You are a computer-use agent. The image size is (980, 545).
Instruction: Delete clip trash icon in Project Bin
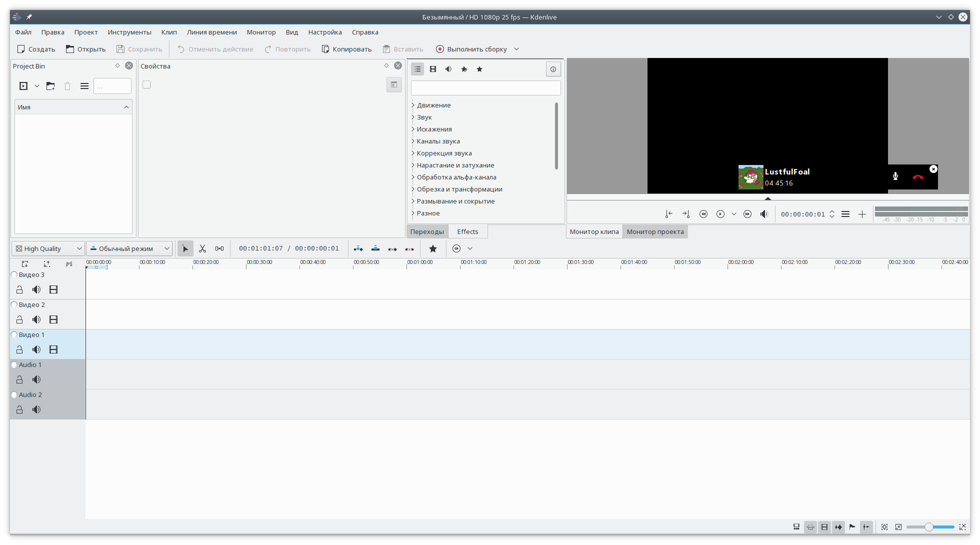(x=67, y=86)
